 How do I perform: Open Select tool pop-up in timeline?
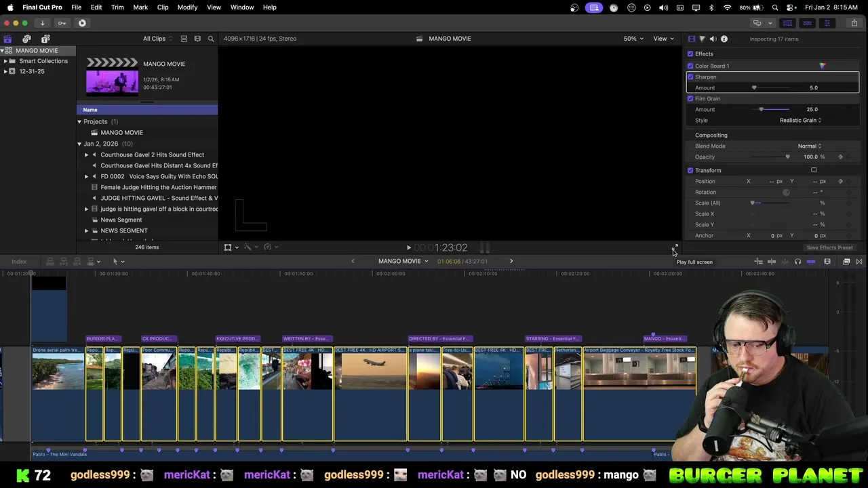(x=117, y=261)
